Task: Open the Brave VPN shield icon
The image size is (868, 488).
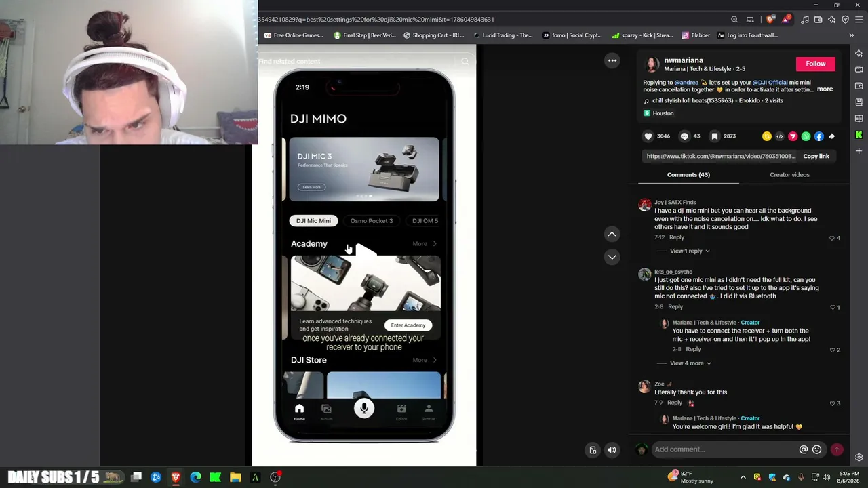Action: pyautogui.click(x=846, y=20)
